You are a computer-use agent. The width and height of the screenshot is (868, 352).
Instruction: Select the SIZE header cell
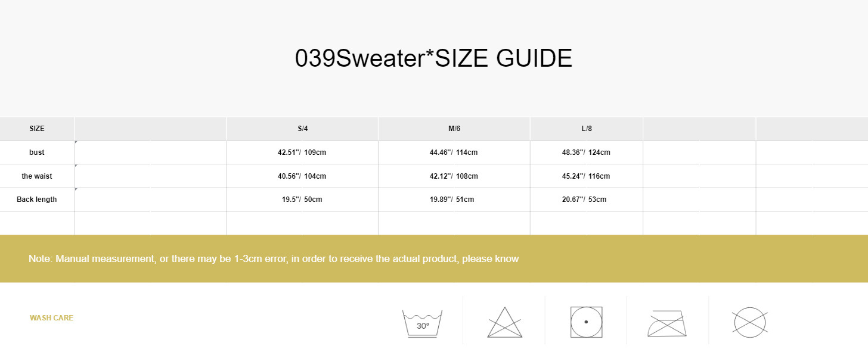pos(37,129)
